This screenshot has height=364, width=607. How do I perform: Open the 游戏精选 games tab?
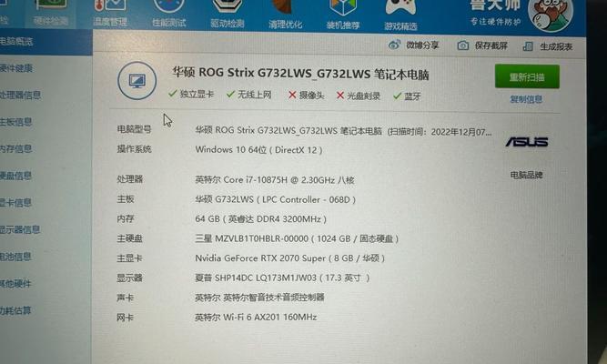tap(400, 15)
